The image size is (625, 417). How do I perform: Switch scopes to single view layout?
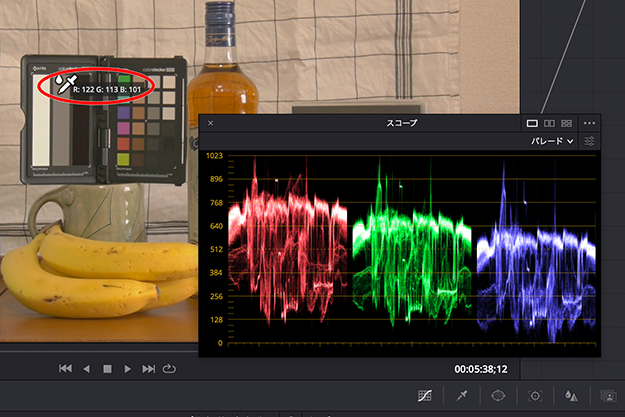coord(532,123)
